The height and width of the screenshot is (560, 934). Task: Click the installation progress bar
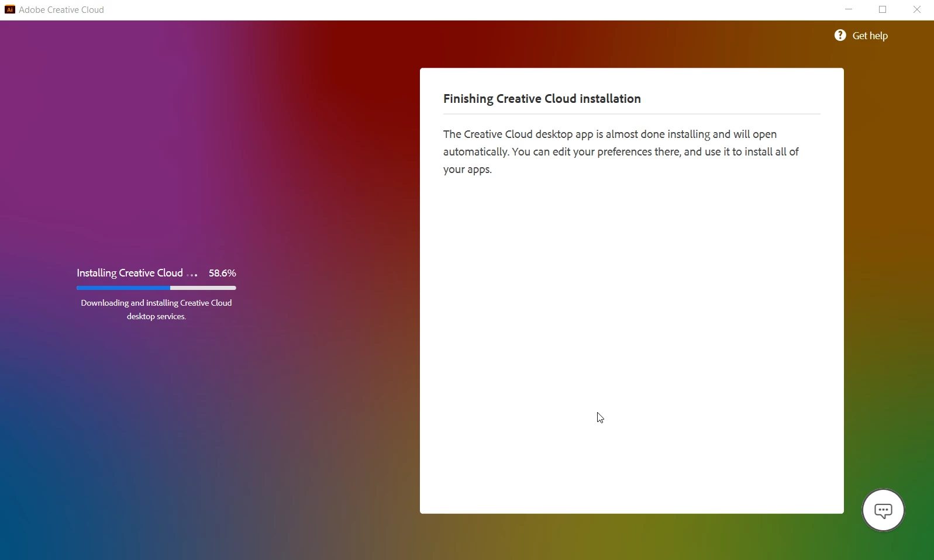pyautogui.click(x=156, y=288)
